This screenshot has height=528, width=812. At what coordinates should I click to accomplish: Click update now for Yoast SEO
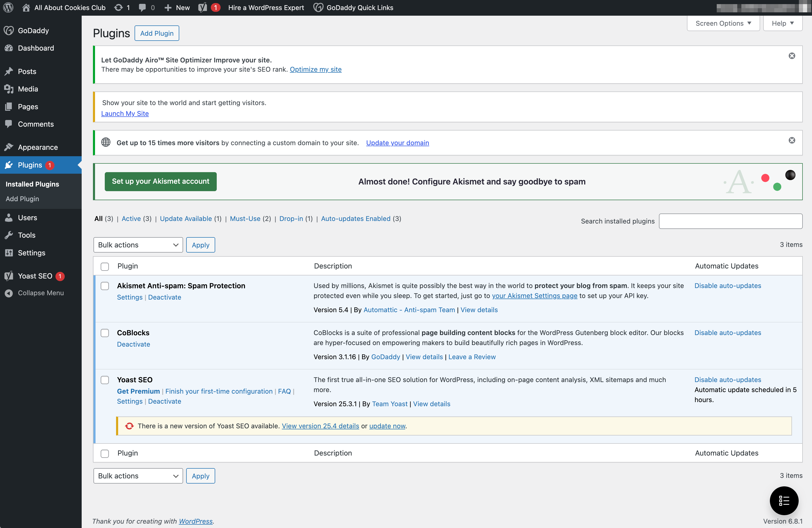(387, 426)
